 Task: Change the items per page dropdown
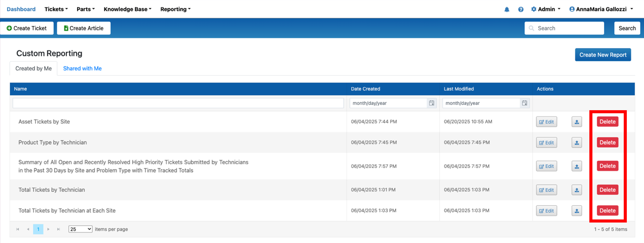click(x=80, y=229)
